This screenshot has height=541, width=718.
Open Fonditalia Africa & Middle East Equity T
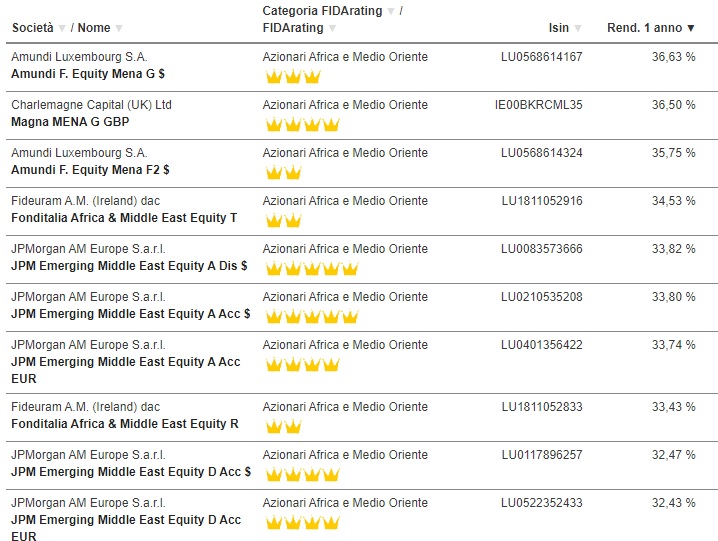point(124,218)
